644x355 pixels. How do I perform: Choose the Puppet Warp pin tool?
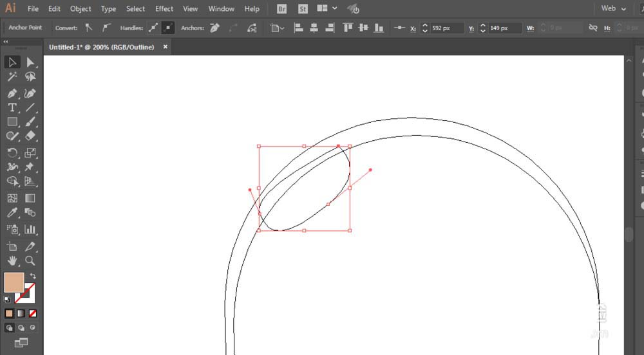(30, 167)
